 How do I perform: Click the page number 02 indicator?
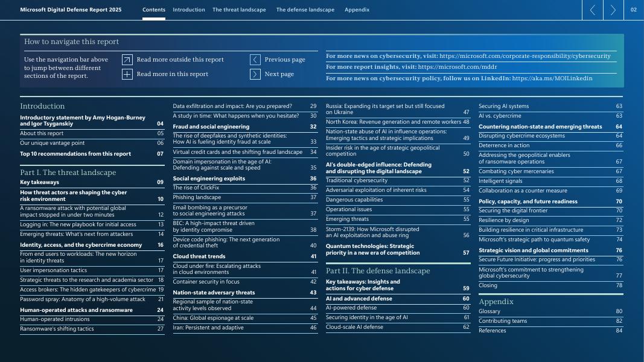pos(634,10)
